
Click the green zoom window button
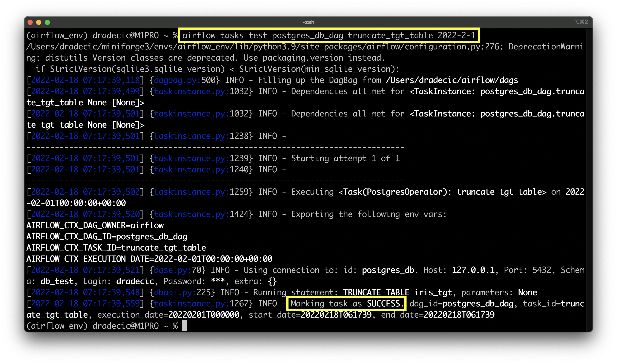coord(47,22)
